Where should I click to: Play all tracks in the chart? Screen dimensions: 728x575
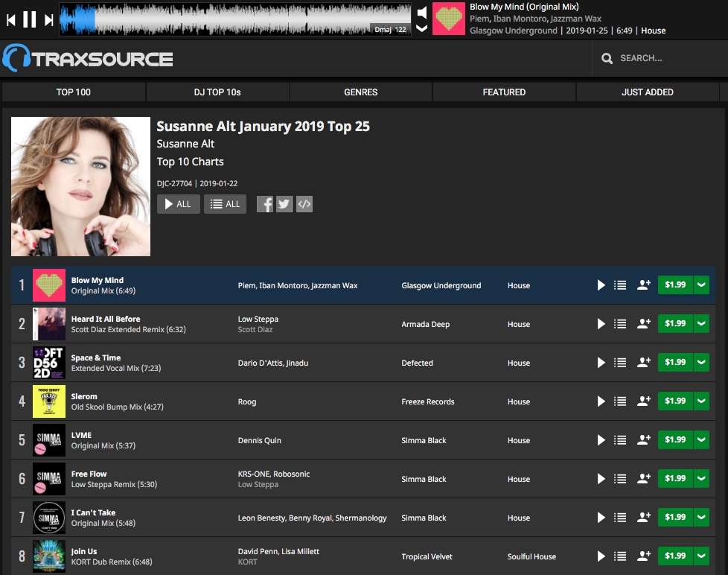point(179,204)
